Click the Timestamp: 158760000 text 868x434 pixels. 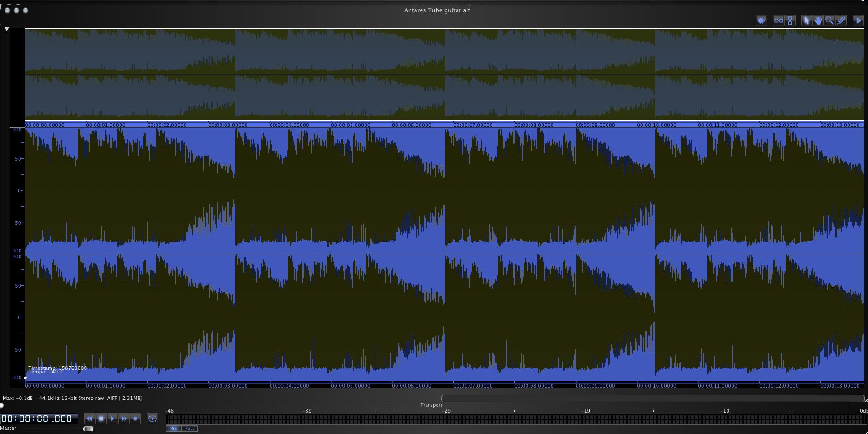[58, 368]
